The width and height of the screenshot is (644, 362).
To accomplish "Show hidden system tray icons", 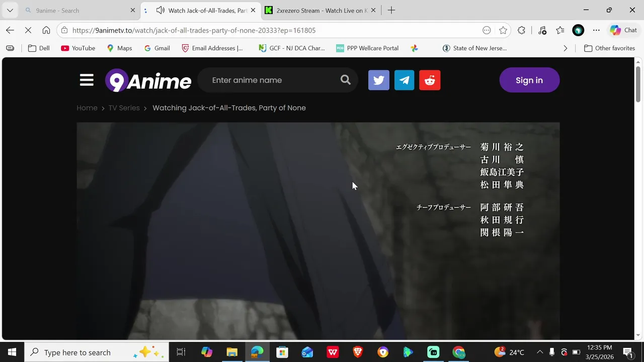I will click(x=540, y=352).
